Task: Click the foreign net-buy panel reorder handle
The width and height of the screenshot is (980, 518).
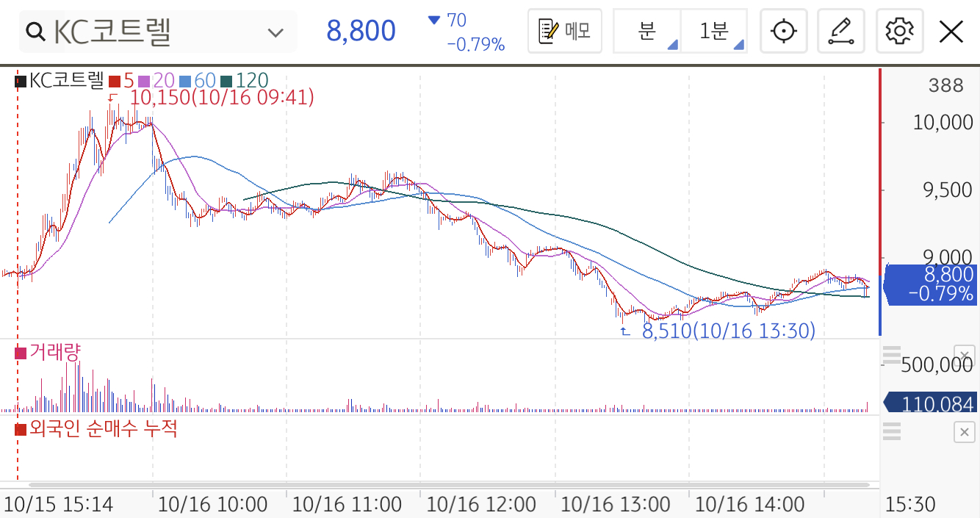Action: tap(892, 431)
